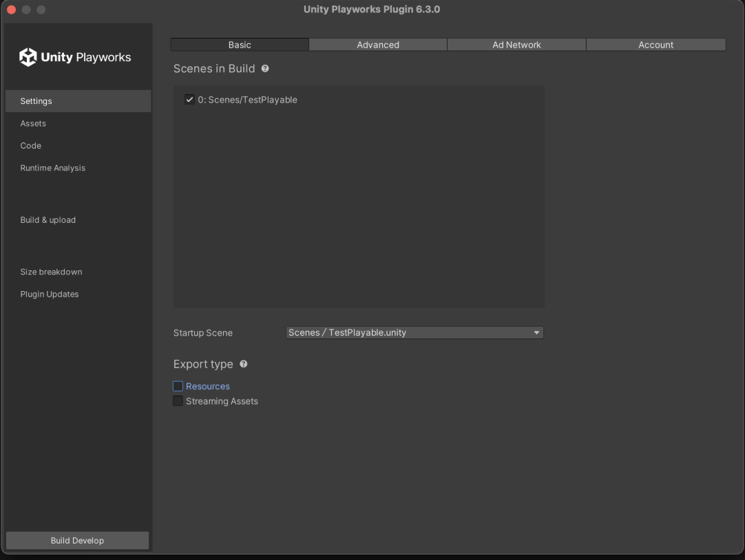Switch to the Advanced tab
This screenshot has height=560, width=745.
[x=378, y=45]
